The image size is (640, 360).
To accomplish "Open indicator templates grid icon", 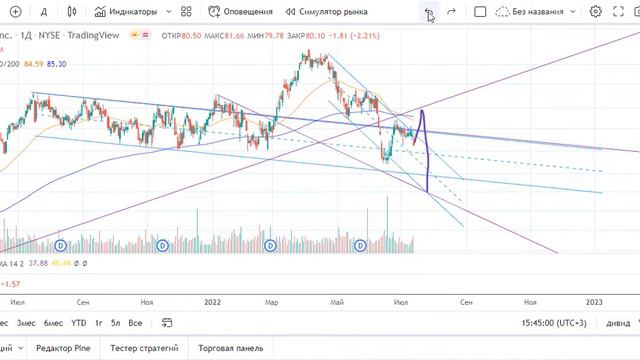I will point(186,12).
